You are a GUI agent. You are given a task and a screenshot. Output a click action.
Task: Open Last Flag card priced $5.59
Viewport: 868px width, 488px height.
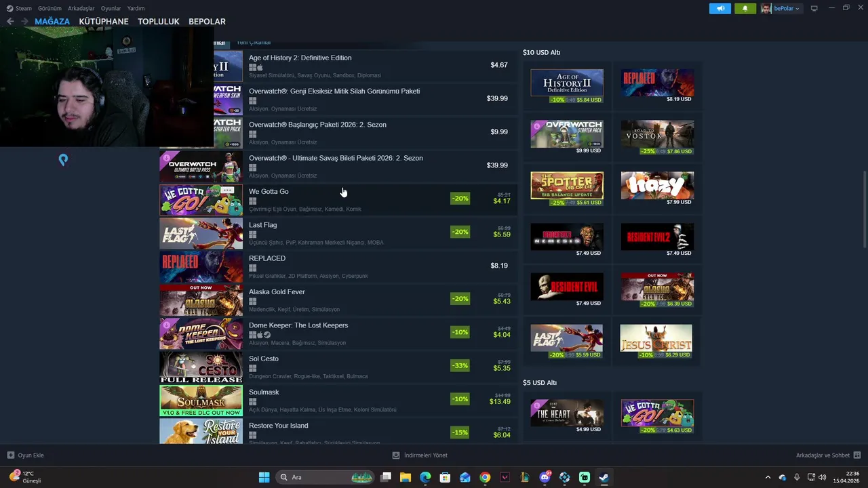click(x=567, y=342)
